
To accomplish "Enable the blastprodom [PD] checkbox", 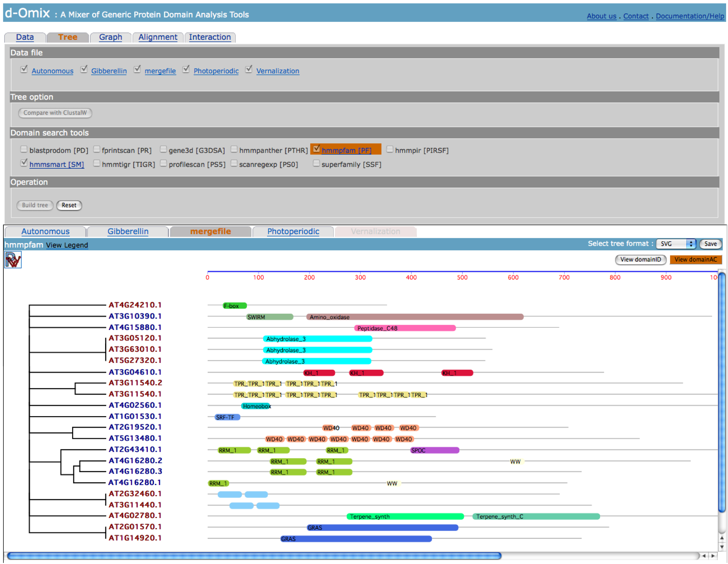I will coord(24,149).
